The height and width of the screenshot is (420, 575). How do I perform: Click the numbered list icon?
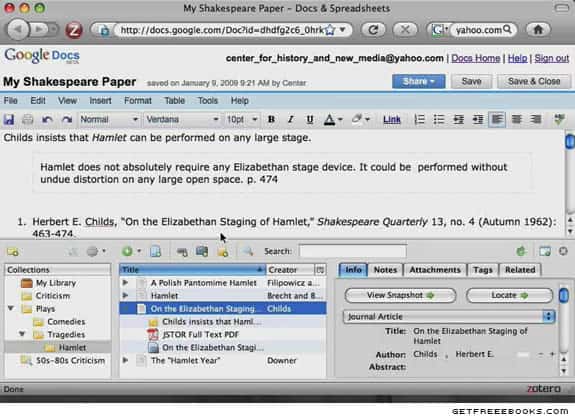pos(419,120)
